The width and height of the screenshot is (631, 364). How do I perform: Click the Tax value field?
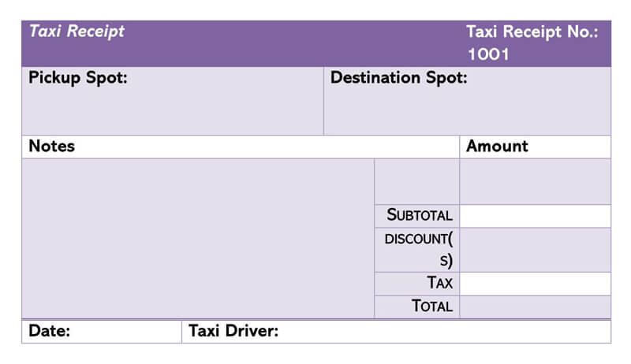click(535, 284)
